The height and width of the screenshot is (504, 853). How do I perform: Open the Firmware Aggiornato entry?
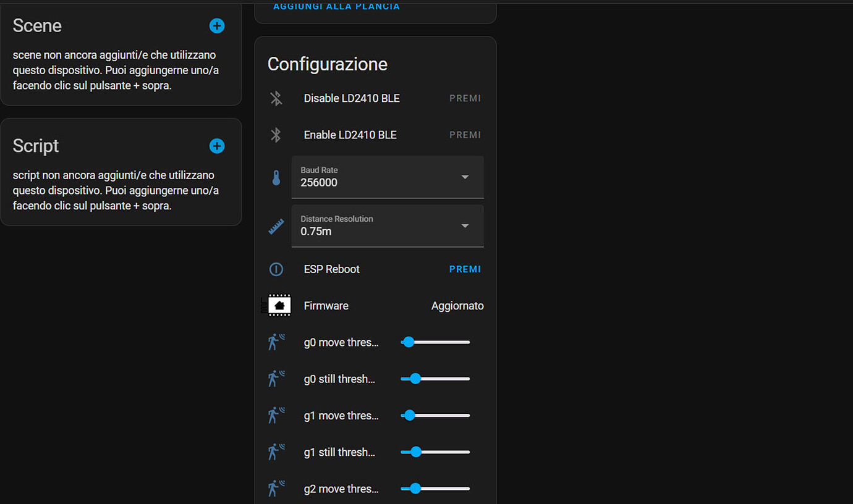pyautogui.click(x=457, y=306)
